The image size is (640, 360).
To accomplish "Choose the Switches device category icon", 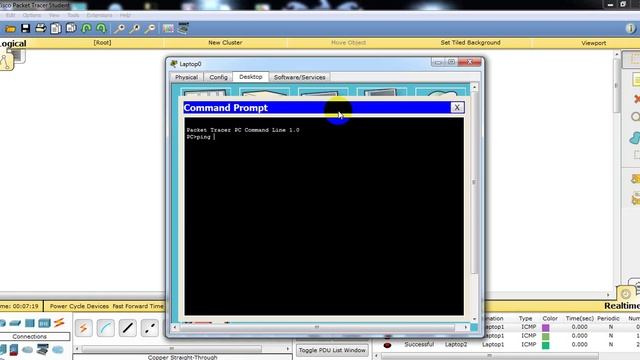I will (x=15, y=323).
